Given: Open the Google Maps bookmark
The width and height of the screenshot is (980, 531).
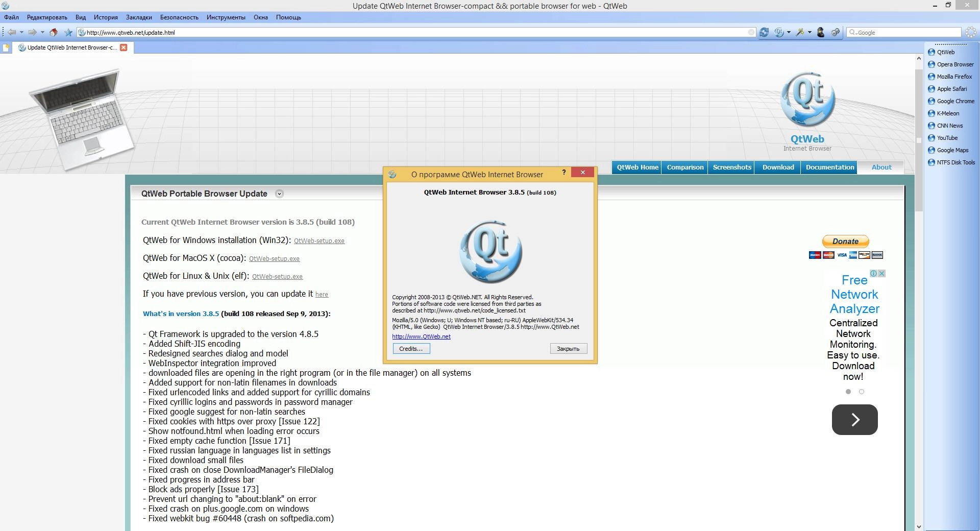Looking at the screenshot, I should 948,150.
